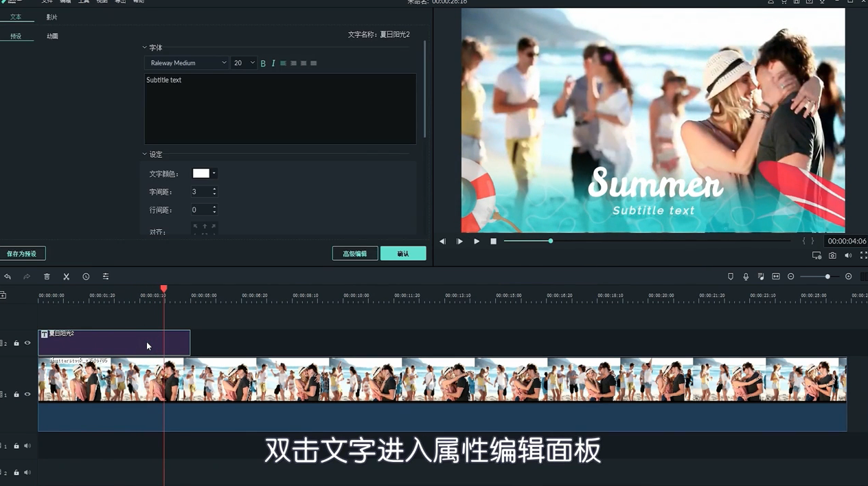The height and width of the screenshot is (486, 868).
Task: Open text color dropdown arrow
Action: coord(214,174)
